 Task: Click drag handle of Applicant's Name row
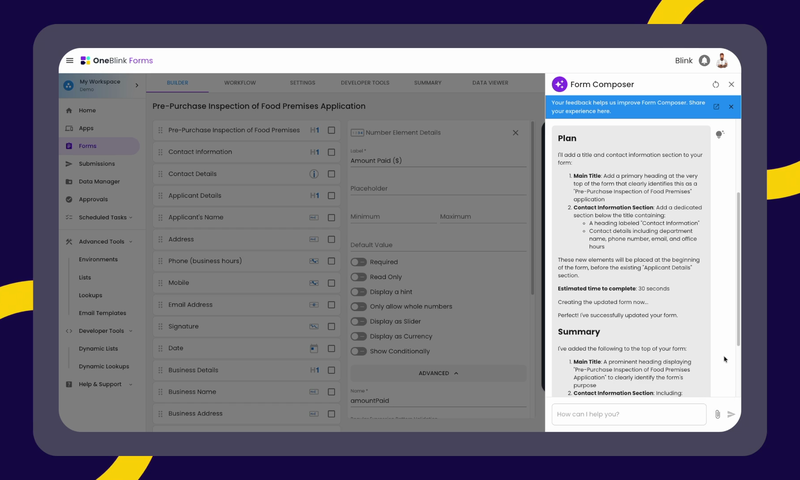point(160,217)
